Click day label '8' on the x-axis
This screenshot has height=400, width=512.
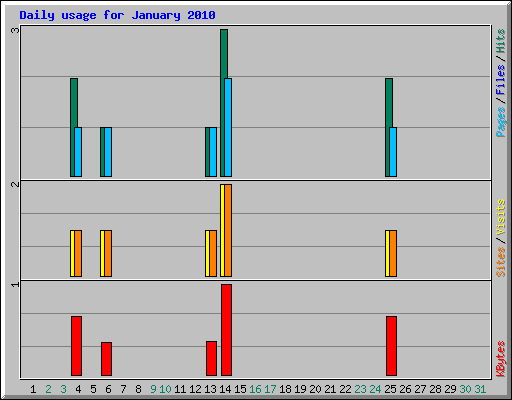click(138, 389)
